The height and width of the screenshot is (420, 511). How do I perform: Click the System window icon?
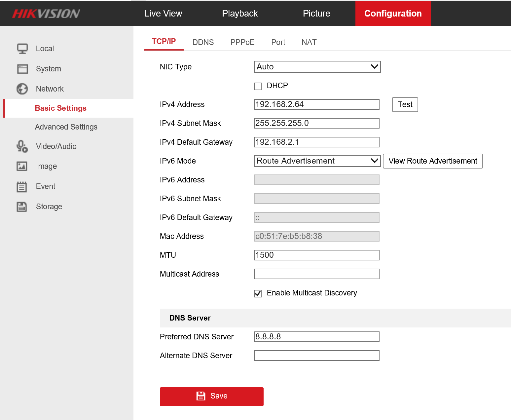(22, 69)
